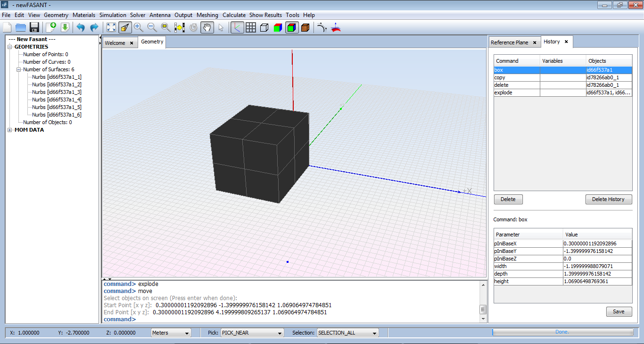
Task: Click the fit-to-view expand arrows icon
Action: 111,27
